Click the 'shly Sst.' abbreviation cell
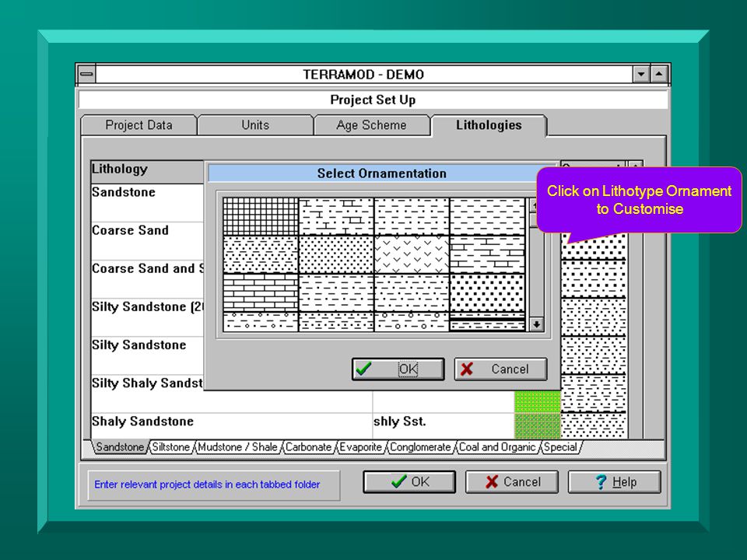The image size is (747, 560). pos(443,425)
